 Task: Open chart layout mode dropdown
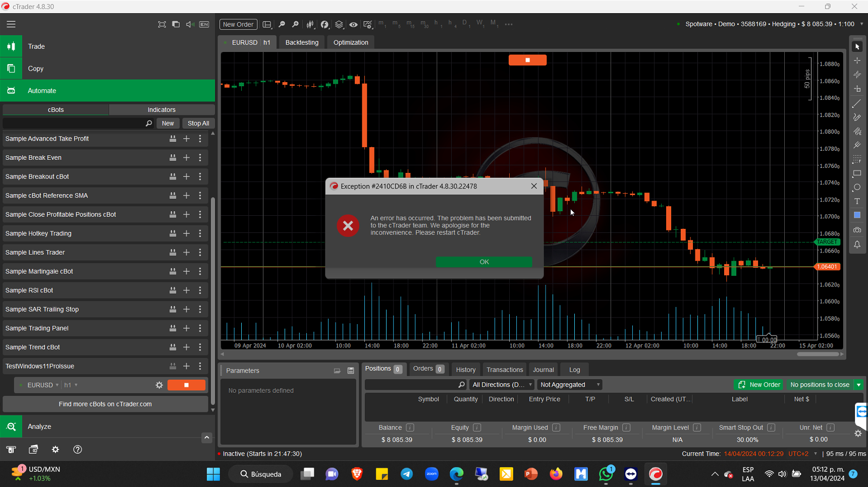pos(267,24)
